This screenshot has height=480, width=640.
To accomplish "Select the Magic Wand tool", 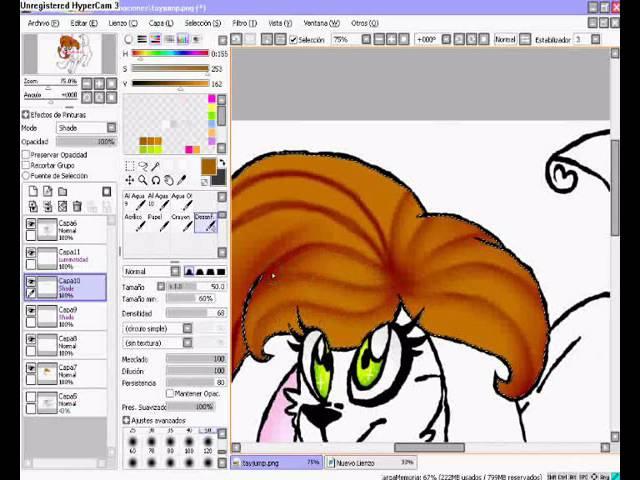I will tap(156, 166).
